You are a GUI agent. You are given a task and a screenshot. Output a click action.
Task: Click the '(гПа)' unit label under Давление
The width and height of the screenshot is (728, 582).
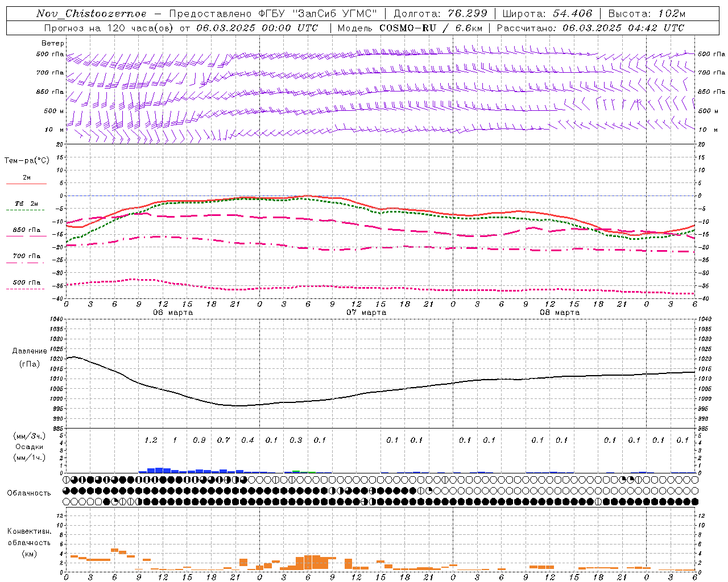pos(30,364)
